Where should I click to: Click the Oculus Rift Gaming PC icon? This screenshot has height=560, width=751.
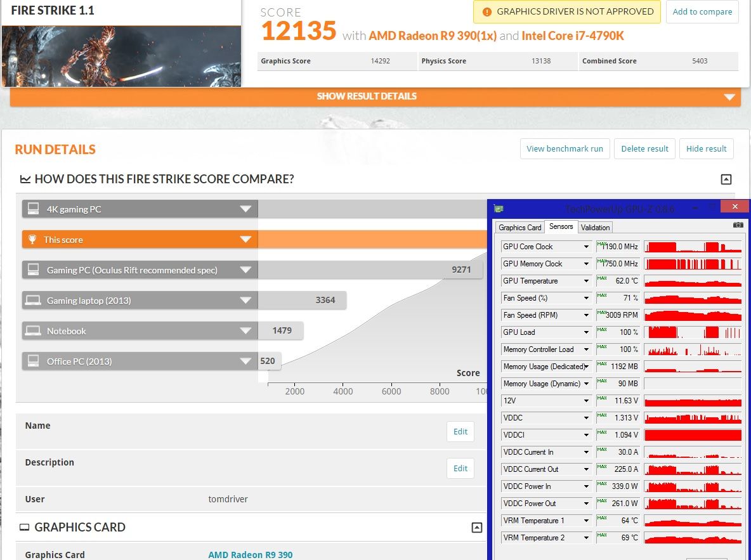[x=33, y=270]
